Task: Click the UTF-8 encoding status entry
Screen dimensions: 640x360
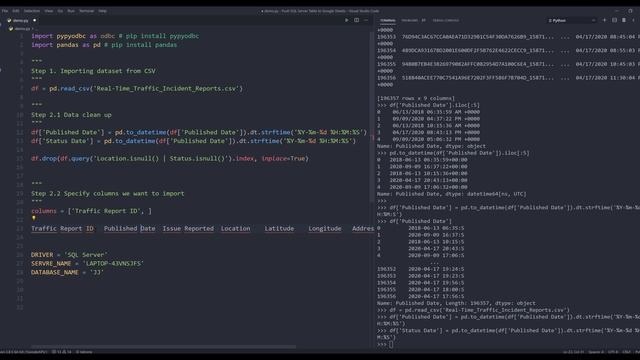Action: point(613,352)
